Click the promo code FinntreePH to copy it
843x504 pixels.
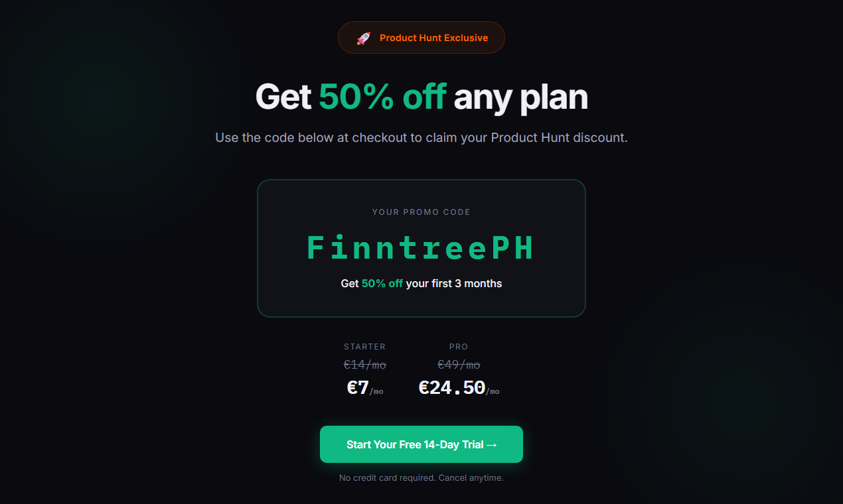point(421,247)
